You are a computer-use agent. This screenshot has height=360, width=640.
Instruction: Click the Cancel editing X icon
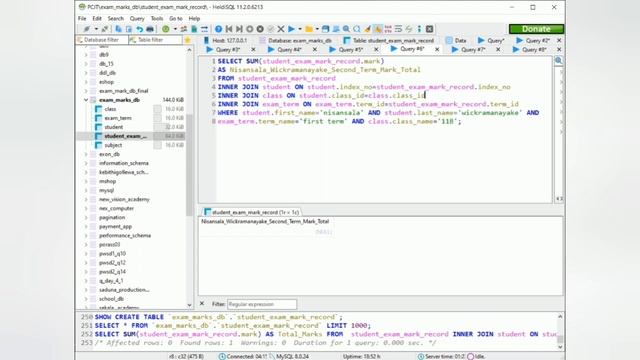[281, 29]
